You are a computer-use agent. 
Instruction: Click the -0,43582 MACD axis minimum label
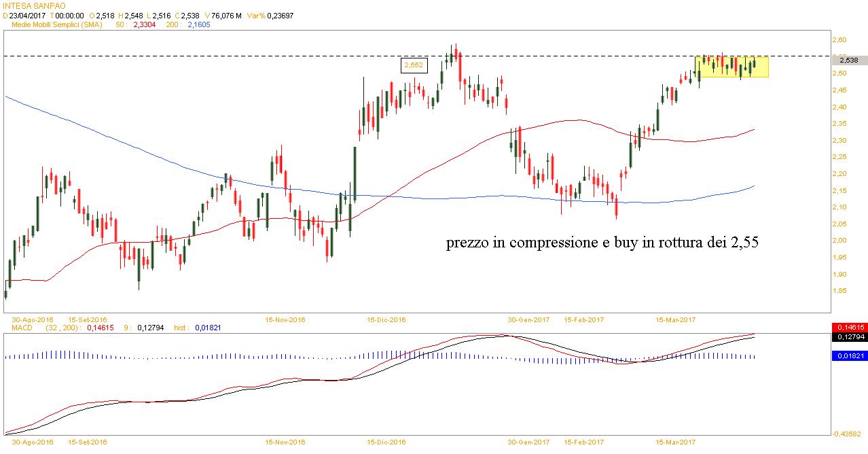[x=848, y=433]
